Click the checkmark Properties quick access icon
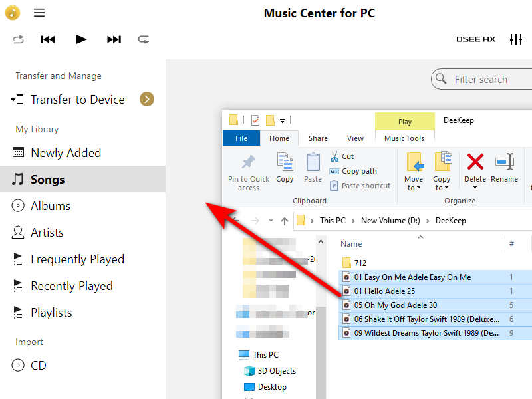 [255, 120]
